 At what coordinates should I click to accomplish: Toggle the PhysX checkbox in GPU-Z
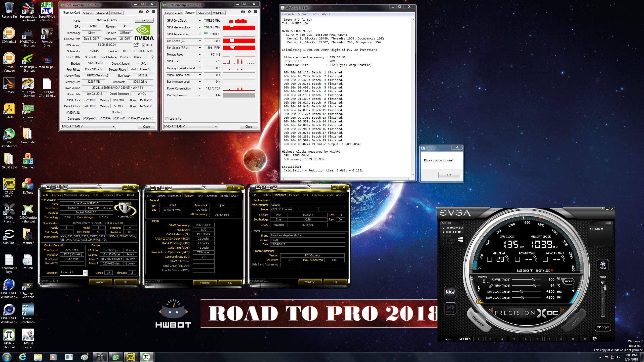coord(115,118)
